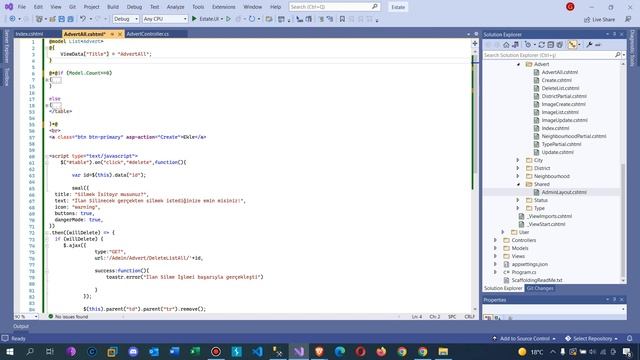Toggle pin on AdvertAll.cshtml tab

112,34
